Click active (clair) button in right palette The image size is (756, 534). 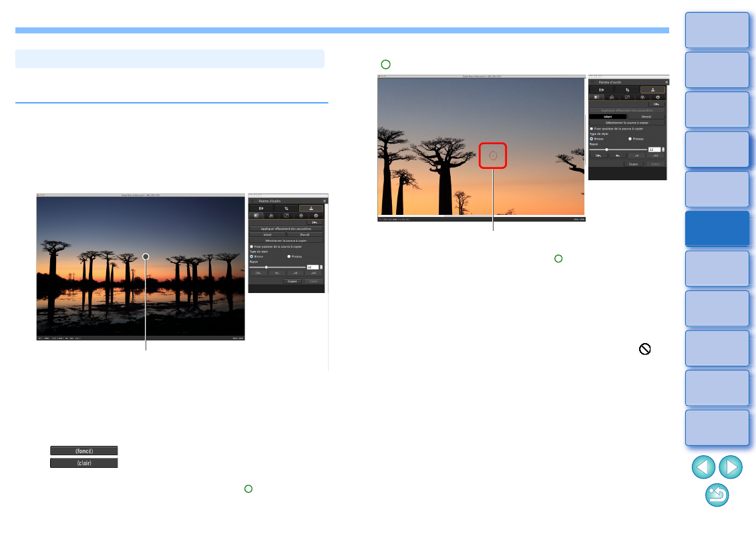click(608, 117)
